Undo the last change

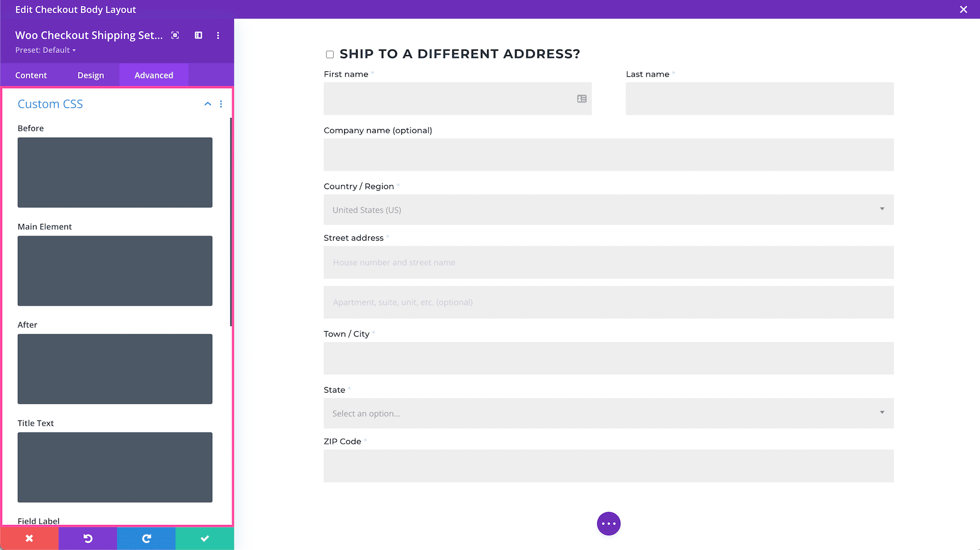click(x=87, y=538)
